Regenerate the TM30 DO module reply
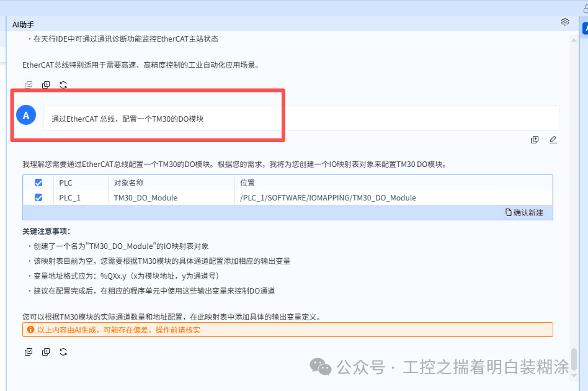588x391 pixels. click(x=63, y=352)
